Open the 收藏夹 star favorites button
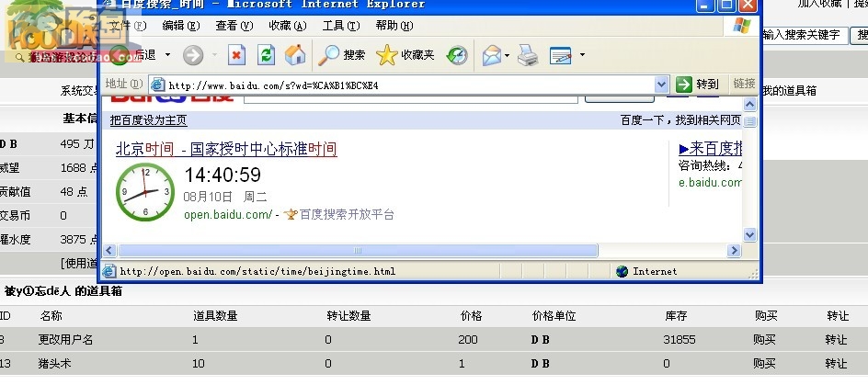This screenshot has width=868, height=385. point(405,55)
